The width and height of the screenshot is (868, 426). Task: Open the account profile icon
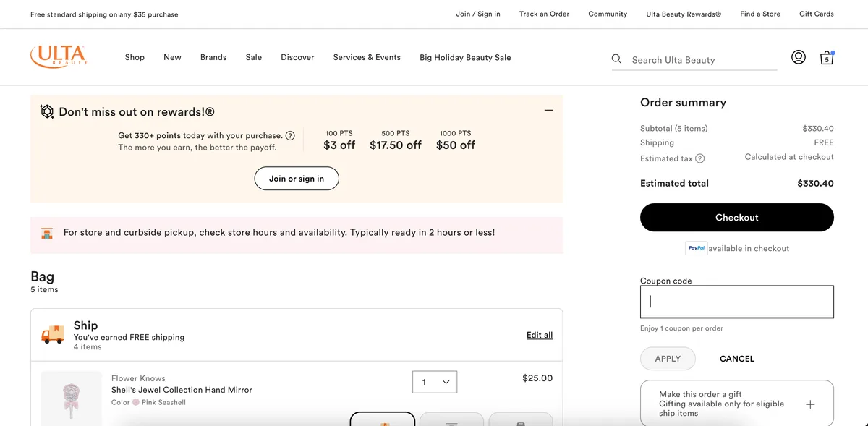(799, 57)
